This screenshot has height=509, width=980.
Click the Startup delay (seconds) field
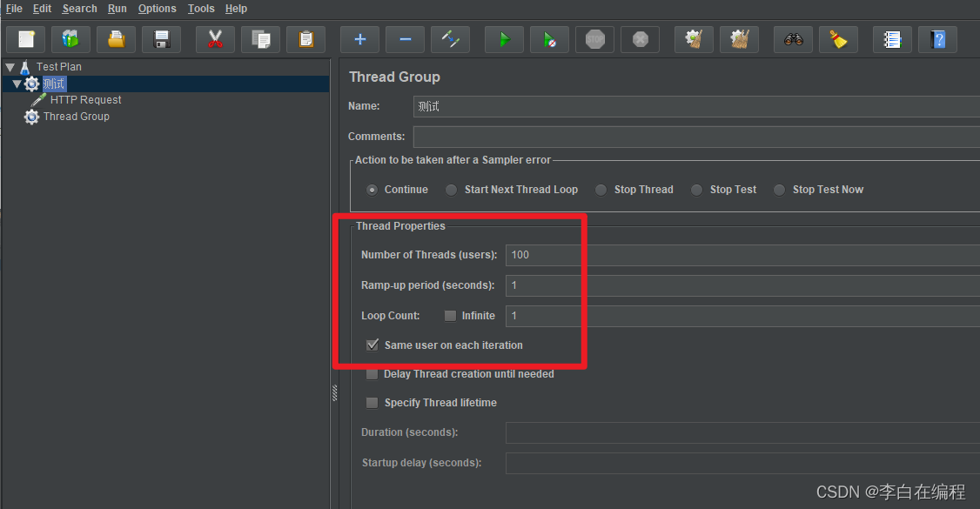tap(742, 463)
